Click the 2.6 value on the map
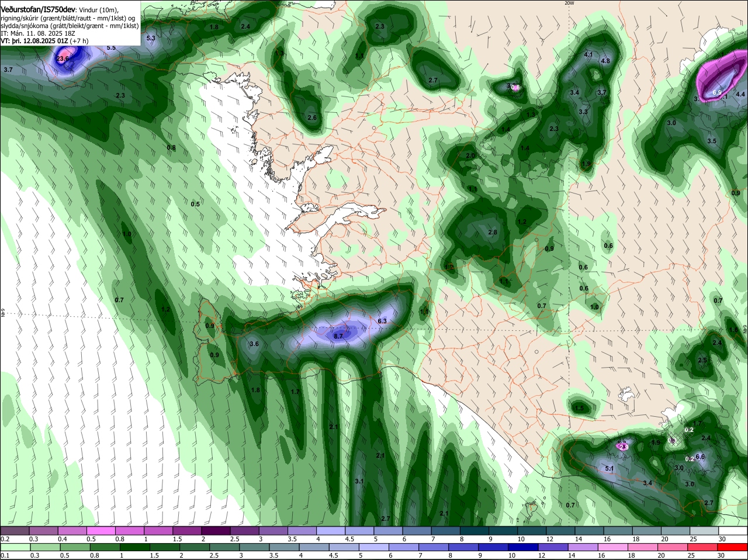The width and height of the screenshot is (748, 560). click(312, 117)
